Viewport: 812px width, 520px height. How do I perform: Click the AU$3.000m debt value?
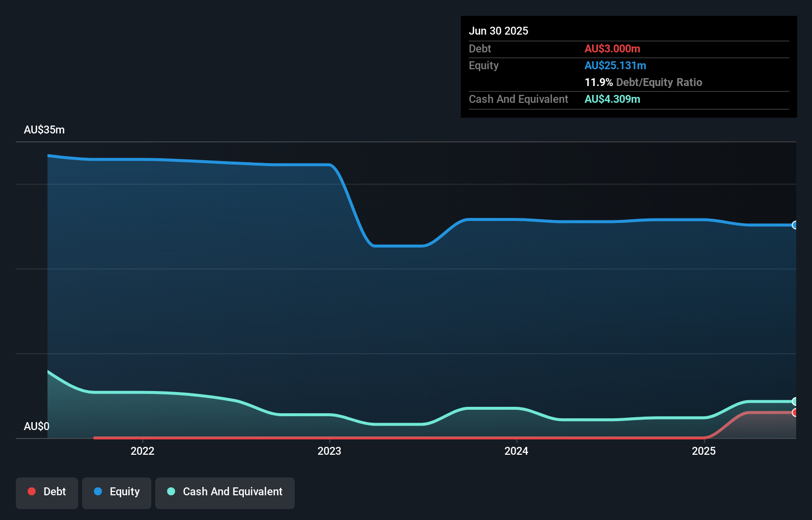click(x=612, y=48)
